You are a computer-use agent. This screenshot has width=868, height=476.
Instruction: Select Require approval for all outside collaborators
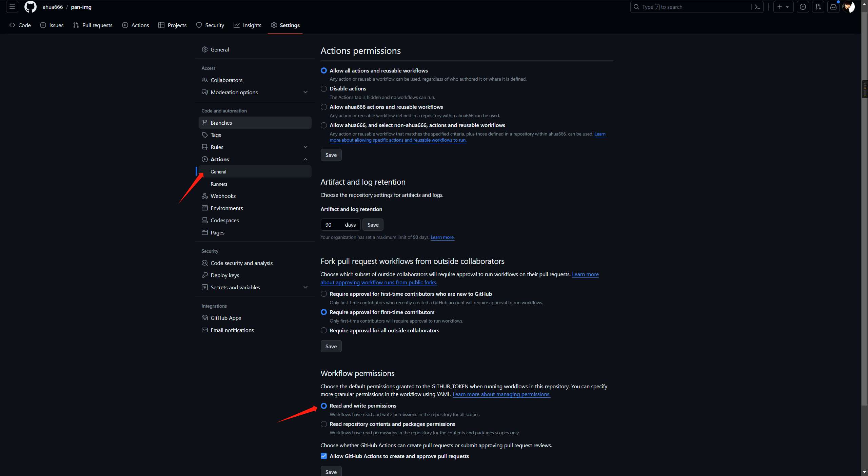point(324,330)
